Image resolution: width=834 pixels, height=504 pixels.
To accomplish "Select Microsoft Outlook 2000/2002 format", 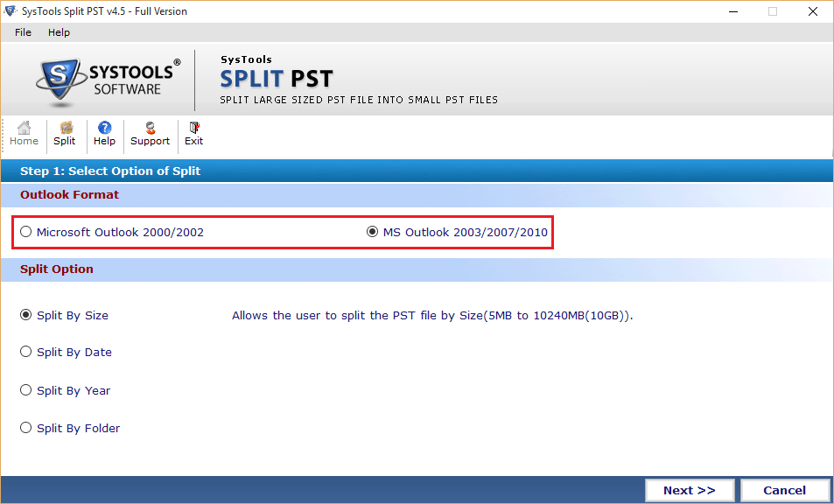I will (x=112, y=233).
